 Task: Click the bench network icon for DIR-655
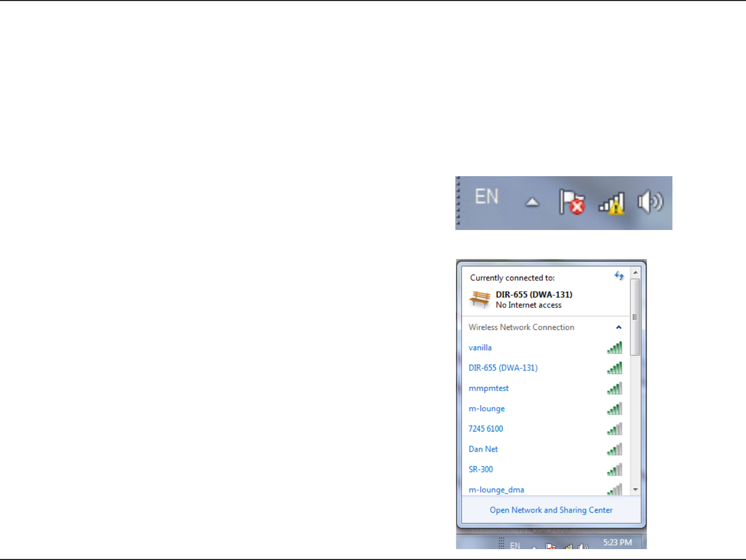pos(480,299)
